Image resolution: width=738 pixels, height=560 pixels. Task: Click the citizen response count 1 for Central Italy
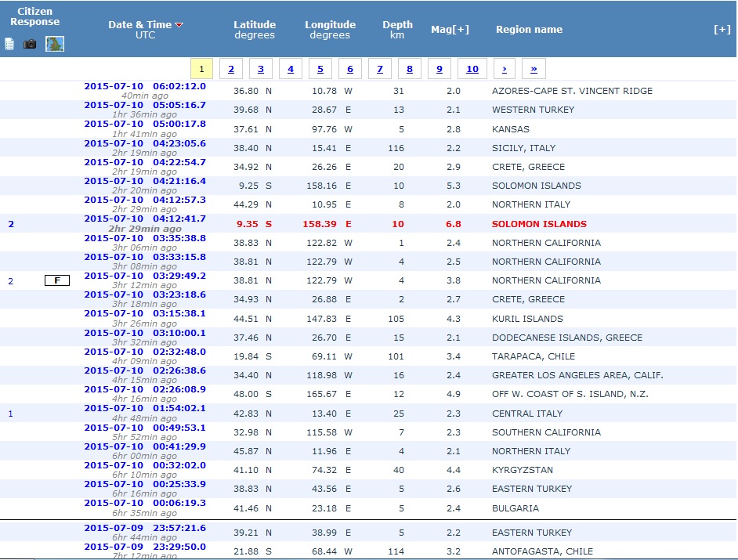(x=10, y=414)
